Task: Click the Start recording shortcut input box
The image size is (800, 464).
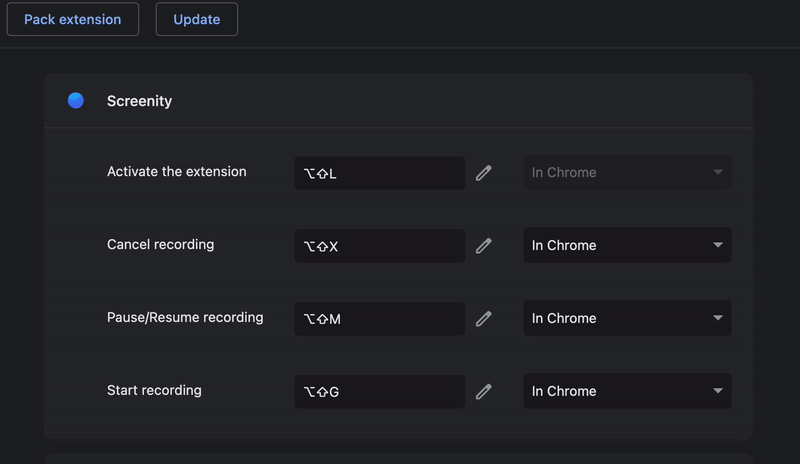Action: [379, 391]
